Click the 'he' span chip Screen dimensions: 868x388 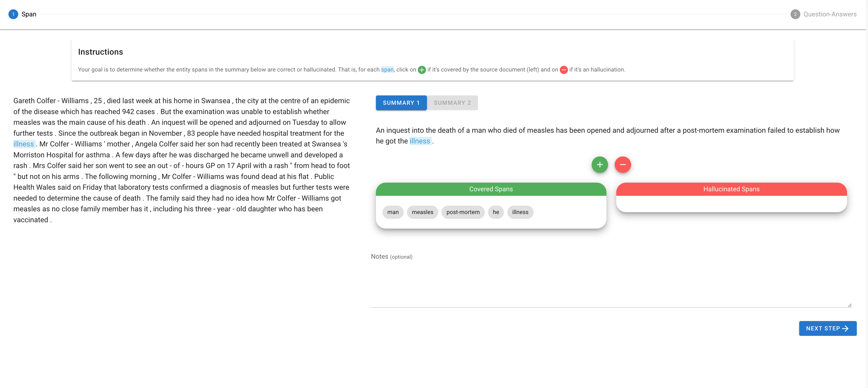[495, 212]
